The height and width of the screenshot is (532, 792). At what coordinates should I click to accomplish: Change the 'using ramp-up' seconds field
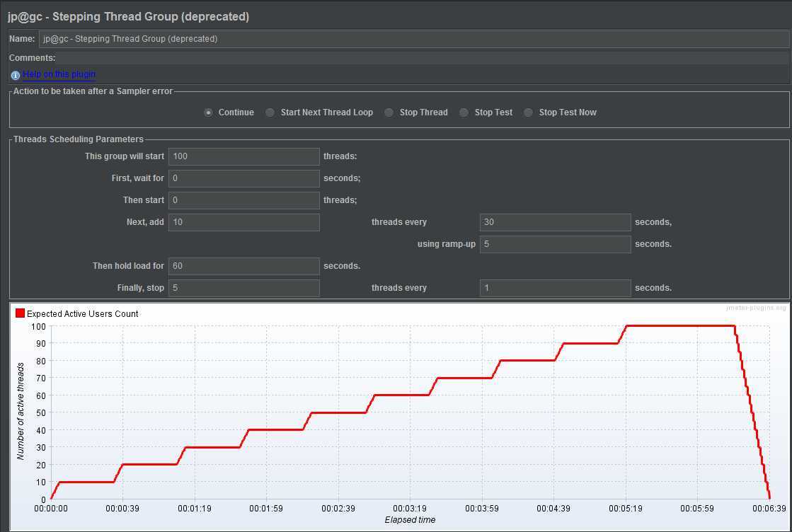555,244
